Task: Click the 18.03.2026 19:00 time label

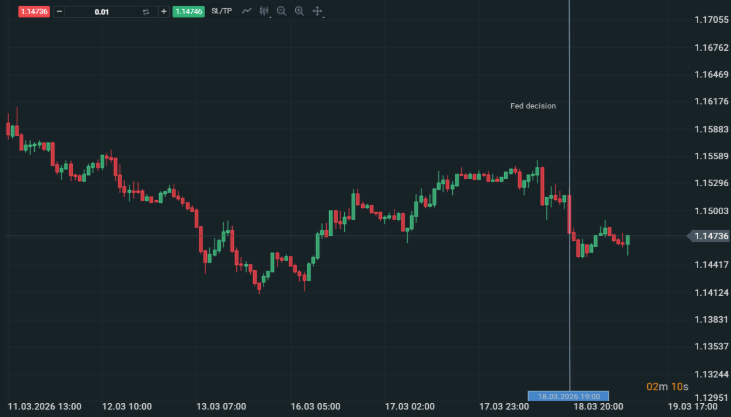Action: pyautogui.click(x=567, y=396)
